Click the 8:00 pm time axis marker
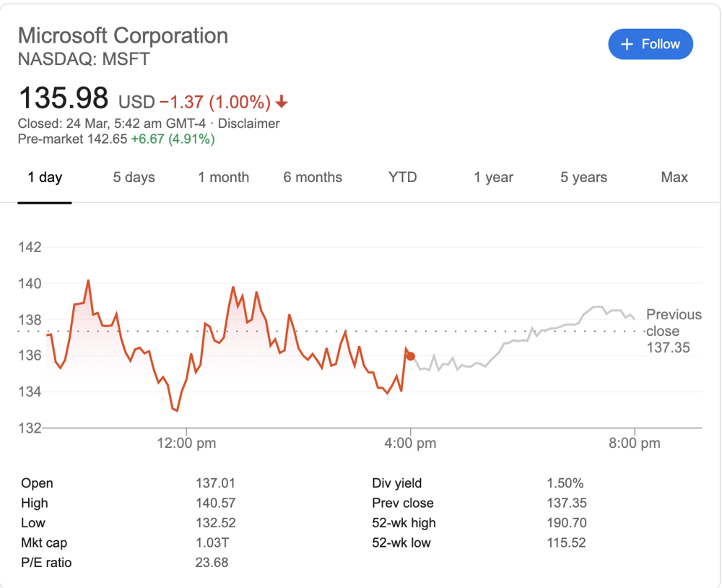Screen dimensions: 722x588 click(635, 444)
